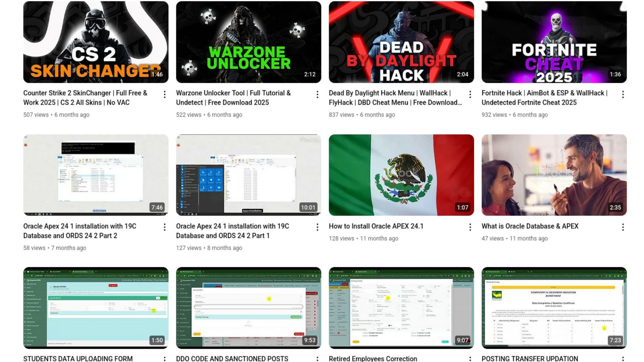Click the Fortnite Cheat 2025 thumbnail
The image size is (644, 362).
tap(554, 42)
